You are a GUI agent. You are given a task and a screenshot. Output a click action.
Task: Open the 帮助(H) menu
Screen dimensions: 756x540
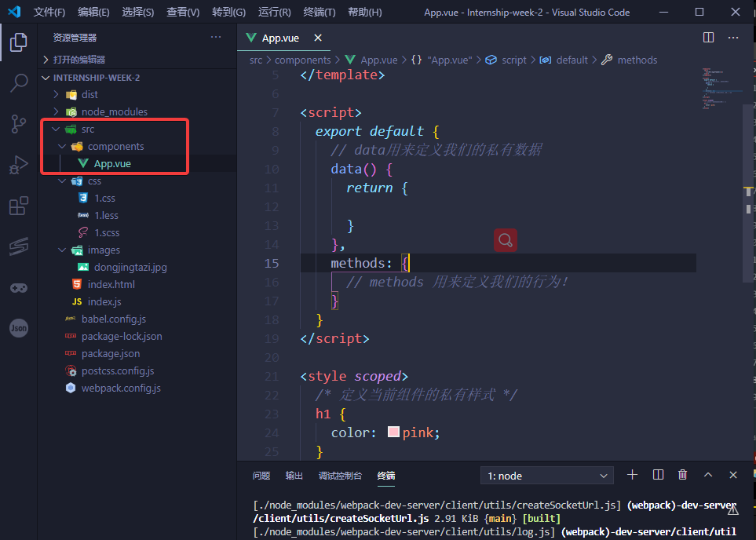pos(365,12)
